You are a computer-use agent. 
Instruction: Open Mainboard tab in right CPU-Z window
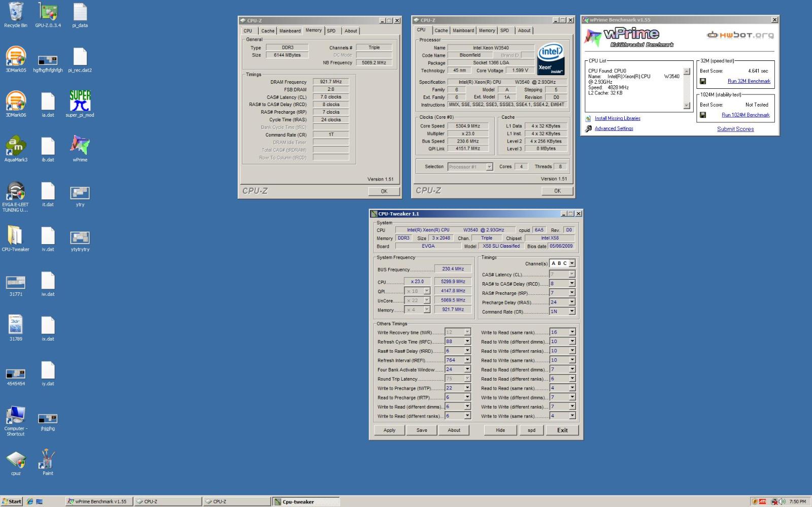coord(463,30)
